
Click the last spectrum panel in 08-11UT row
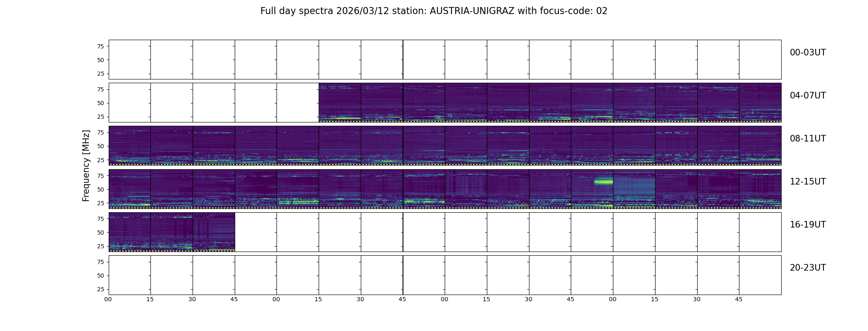[x=760, y=146]
